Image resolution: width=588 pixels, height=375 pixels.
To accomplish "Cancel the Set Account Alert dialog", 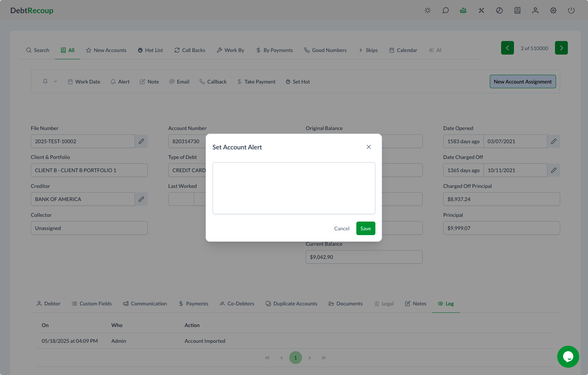I will 342,229.
